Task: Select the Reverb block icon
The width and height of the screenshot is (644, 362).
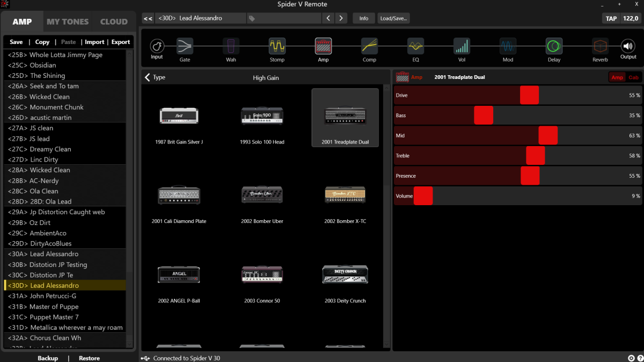Action: (600, 46)
